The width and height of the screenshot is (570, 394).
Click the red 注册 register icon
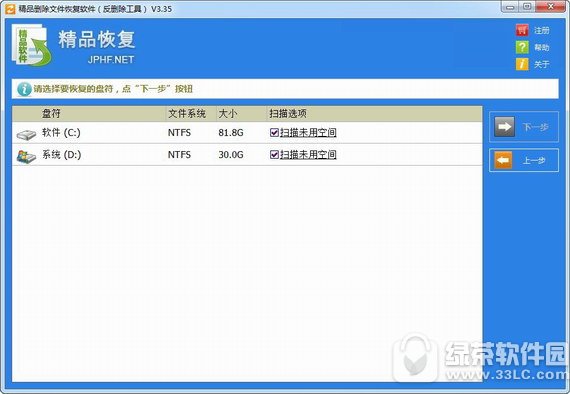pyautogui.click(x=522, y=30)
